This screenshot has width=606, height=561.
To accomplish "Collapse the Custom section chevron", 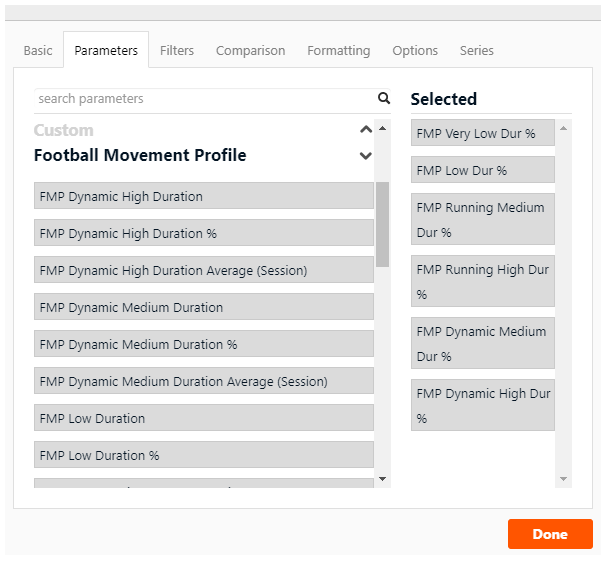I will coord(366,130).
